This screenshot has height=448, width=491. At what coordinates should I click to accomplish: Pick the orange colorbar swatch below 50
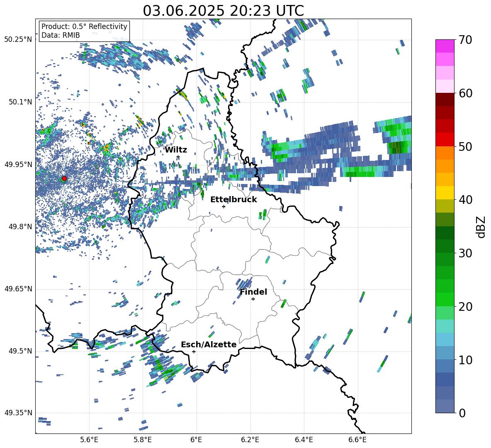point(445,153)
